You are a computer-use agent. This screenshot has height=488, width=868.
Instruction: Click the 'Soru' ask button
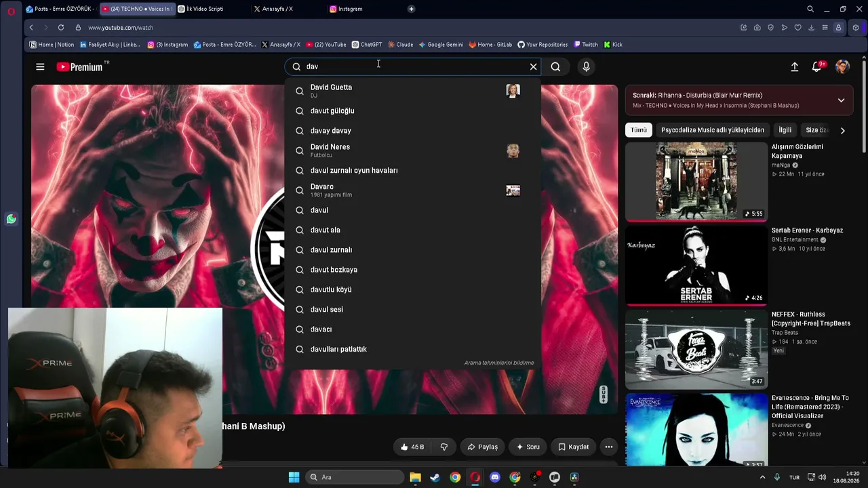[528, 447]
